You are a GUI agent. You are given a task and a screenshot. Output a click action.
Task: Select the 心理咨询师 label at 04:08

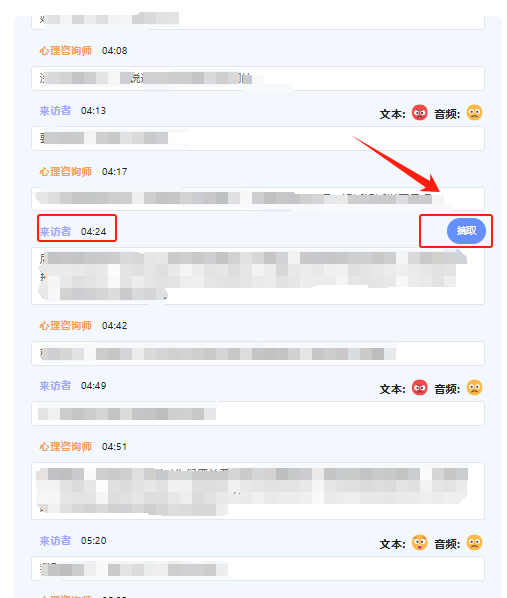click(x=66, y=50)
